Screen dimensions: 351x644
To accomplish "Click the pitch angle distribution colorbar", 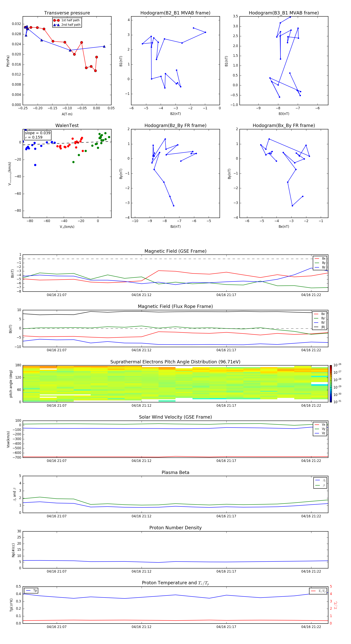I will 331,384.
